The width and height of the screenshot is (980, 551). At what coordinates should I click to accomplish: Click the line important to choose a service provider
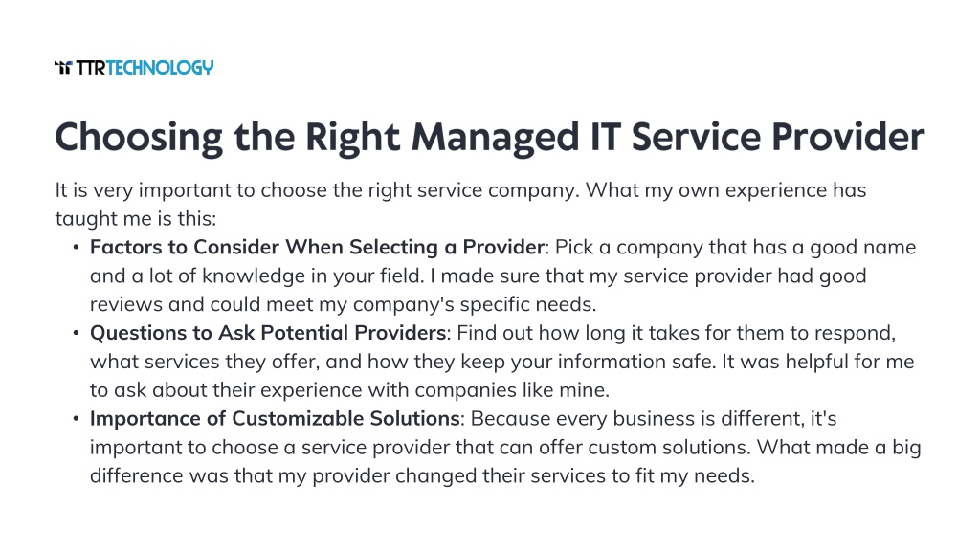[x=505, y=448]
